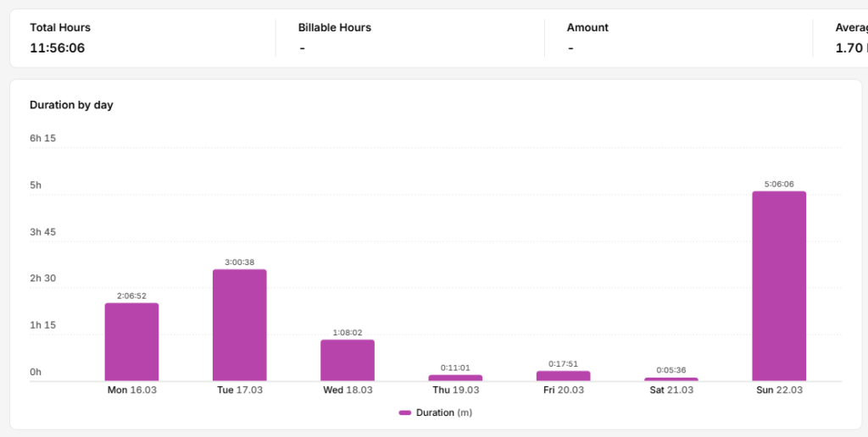Select the Sun 22.03 bar
This screenshot has height=437, width=868.
779,286
